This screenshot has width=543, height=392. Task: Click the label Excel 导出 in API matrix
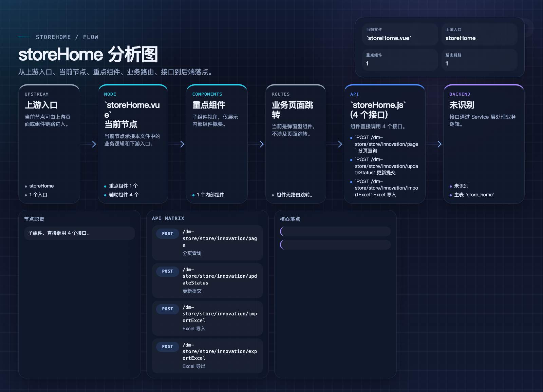pyautogui.click(x=194, y=366)
